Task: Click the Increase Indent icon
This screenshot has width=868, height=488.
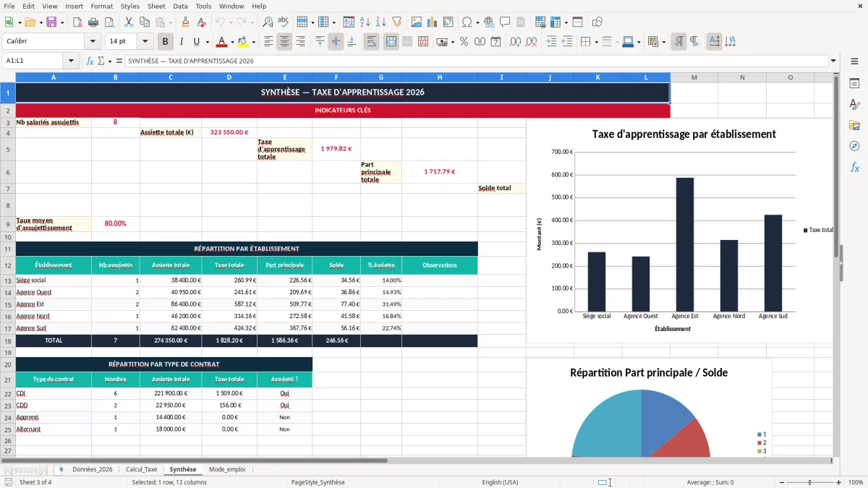Action: pyautogui.click(x=551, y=42)
